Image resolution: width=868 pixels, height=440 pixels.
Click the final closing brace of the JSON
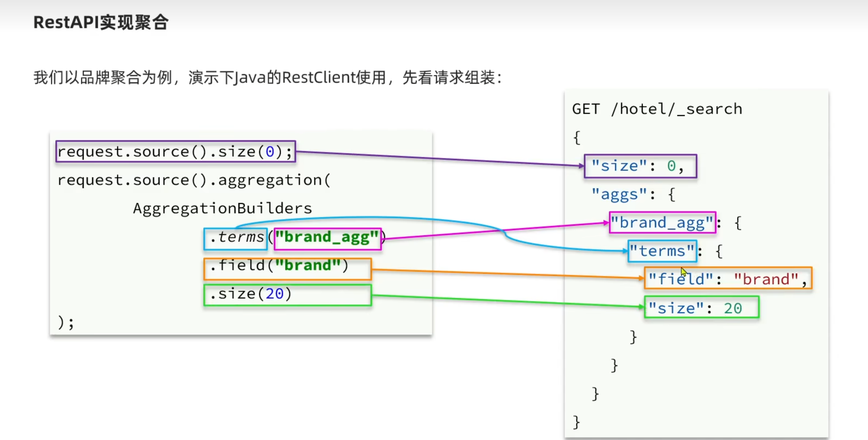point(576,422)
